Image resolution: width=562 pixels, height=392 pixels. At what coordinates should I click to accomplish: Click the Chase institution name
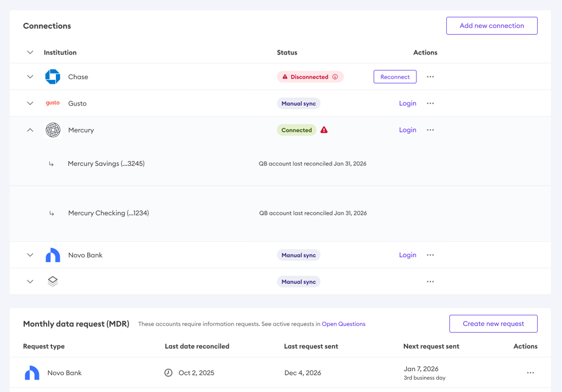pyautogui.click(x=78, y=77)
